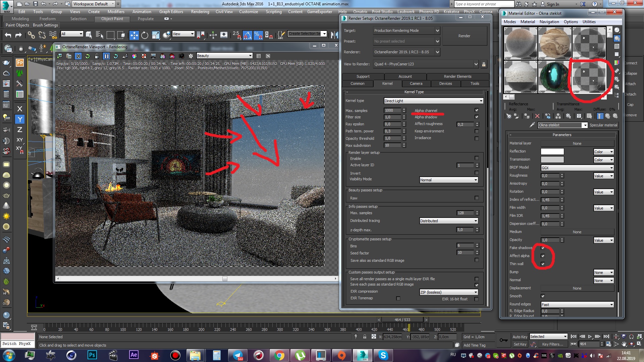Open the Kernel type dropdown
This screenshot has height=362, width=644.
coord(433,101)
